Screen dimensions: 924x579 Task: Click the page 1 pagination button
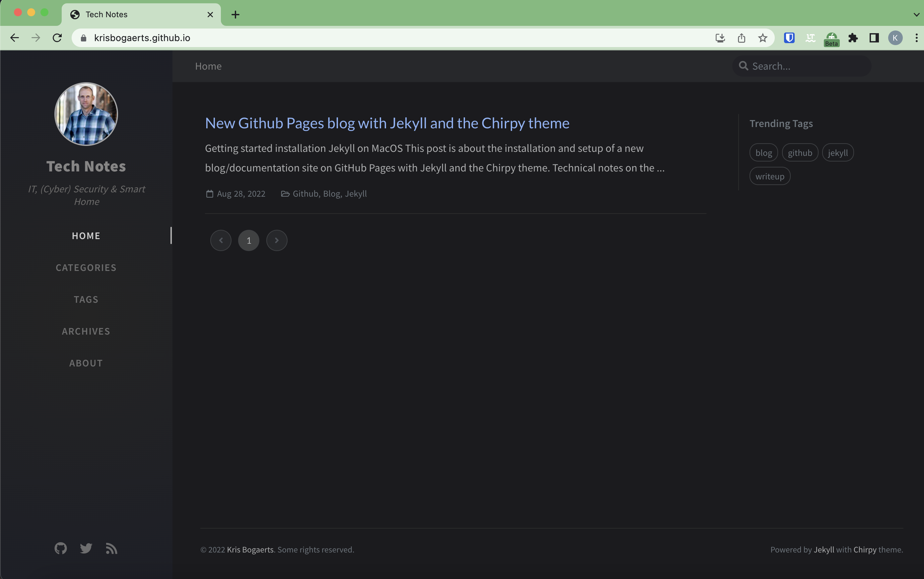(x=249, y=239)
